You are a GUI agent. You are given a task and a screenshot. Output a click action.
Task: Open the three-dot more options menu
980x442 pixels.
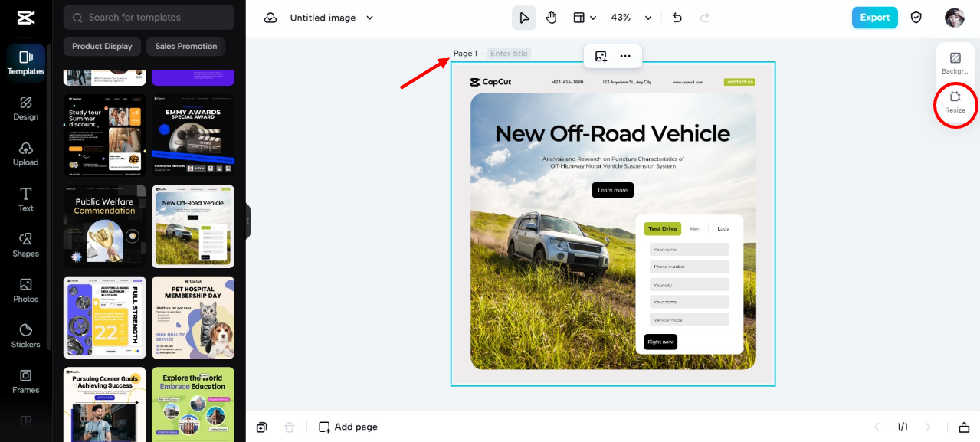(x=625, y=56)
